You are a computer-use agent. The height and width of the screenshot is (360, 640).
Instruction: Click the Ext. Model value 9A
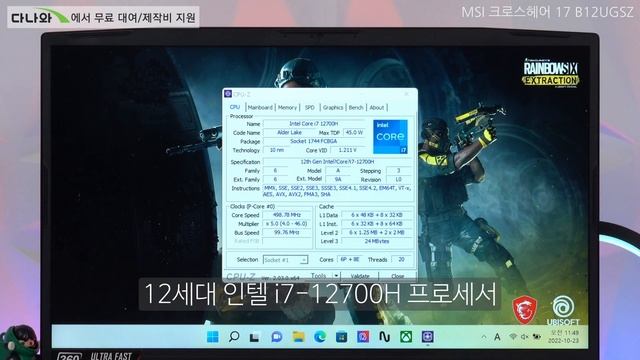point(338,179)
